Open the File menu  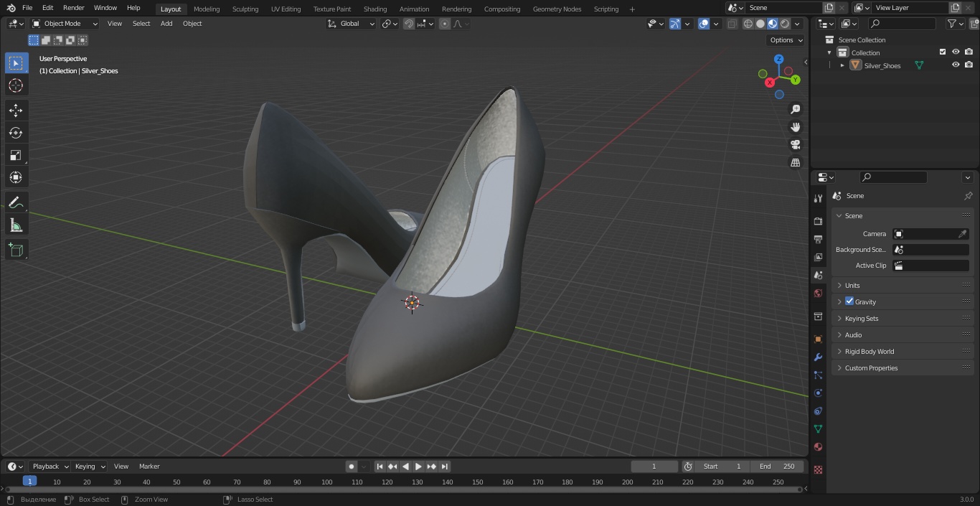(x=27, y=8)
